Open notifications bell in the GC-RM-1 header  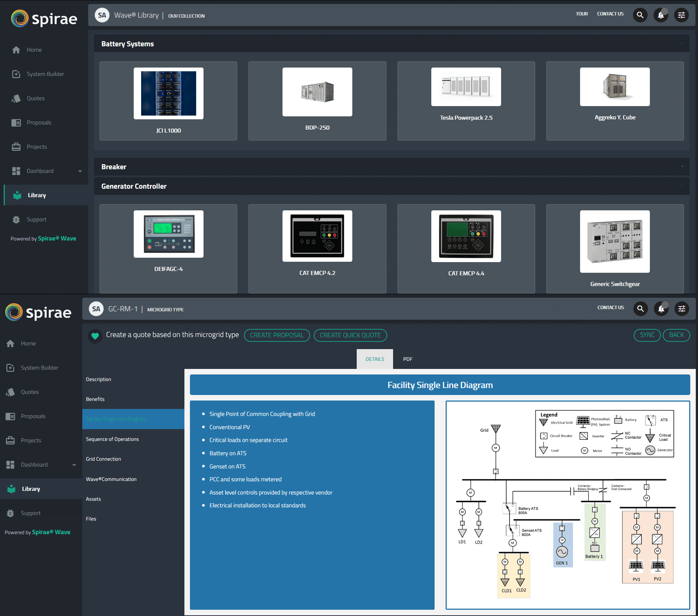click(x=661, y=309)
